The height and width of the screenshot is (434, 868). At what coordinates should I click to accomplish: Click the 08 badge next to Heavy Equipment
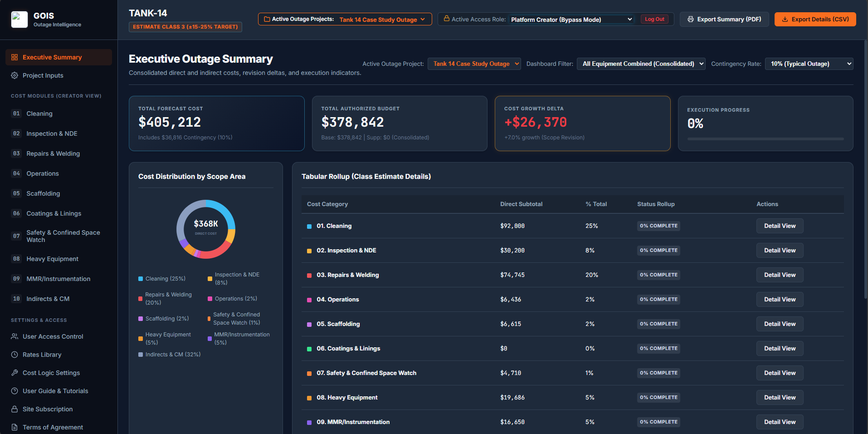16,259
